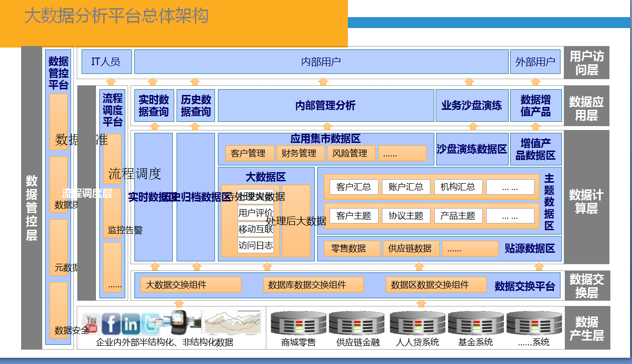The width and height of the screenshot is (632, 364).
Task: Click the YouTube logo icon
Action: point(91,323)
